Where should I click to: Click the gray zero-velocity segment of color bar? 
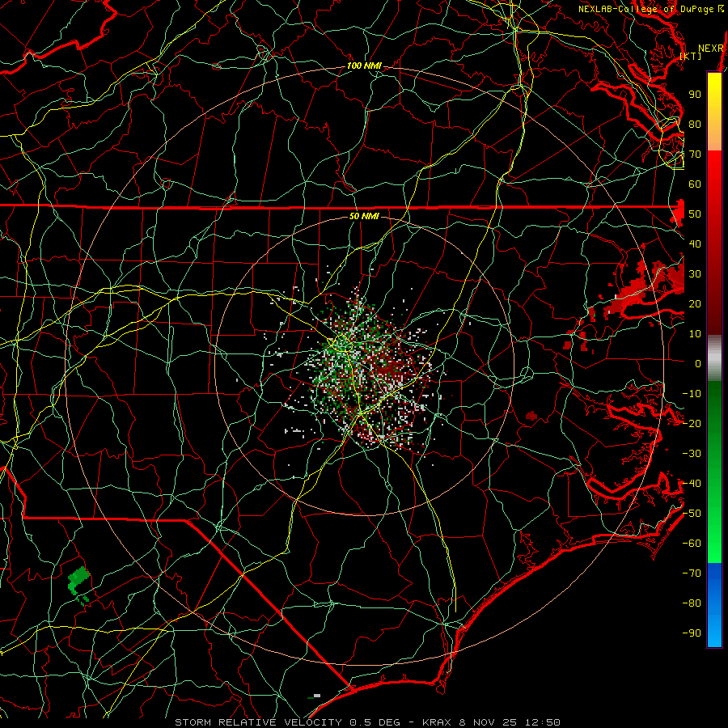coord(714,358)
